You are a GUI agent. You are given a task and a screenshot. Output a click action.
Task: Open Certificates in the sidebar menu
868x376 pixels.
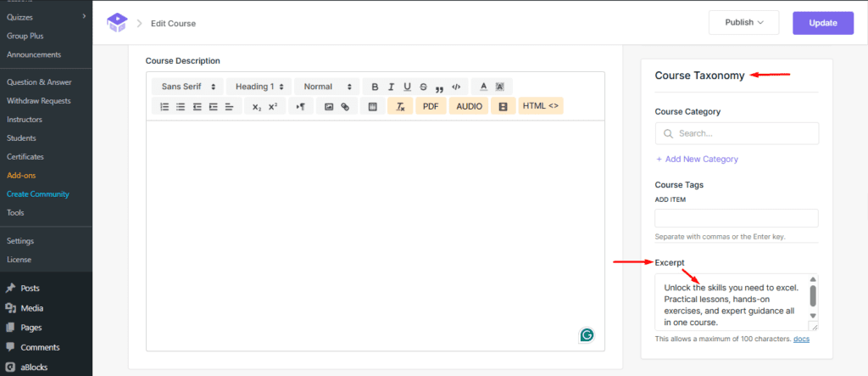pos(25,157)
